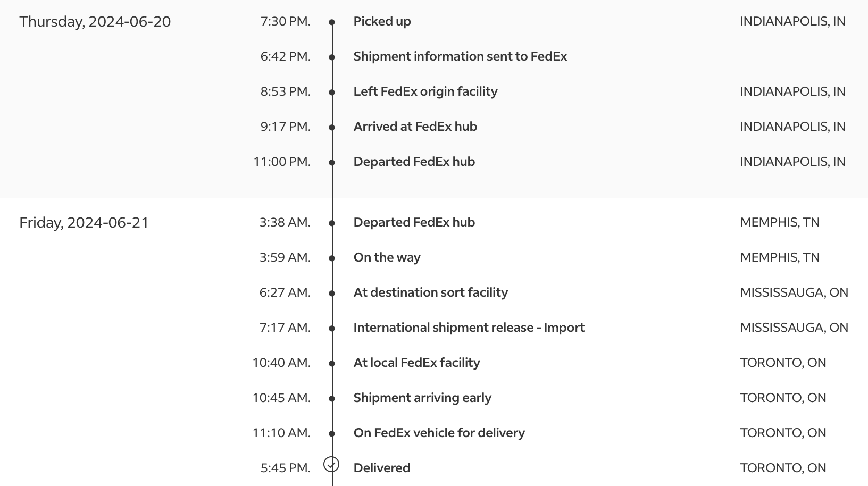Viewport: 868px width, 486px height.
Task: Click the 6:42 PM shipment information dot
Action: (332, 57)
